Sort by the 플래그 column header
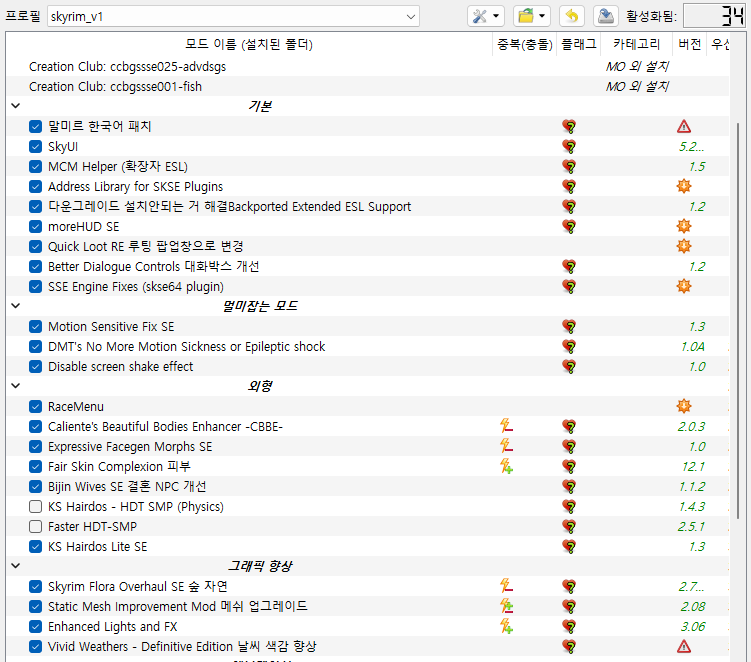The width and height of the screenshot is (751, 662). (579, 45)
